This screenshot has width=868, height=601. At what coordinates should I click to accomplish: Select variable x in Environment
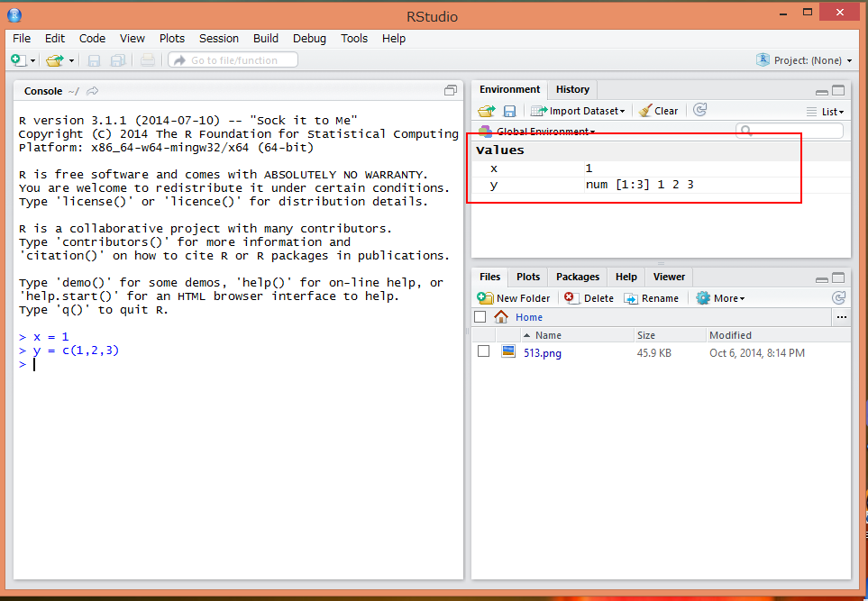(x=494, y=168)
